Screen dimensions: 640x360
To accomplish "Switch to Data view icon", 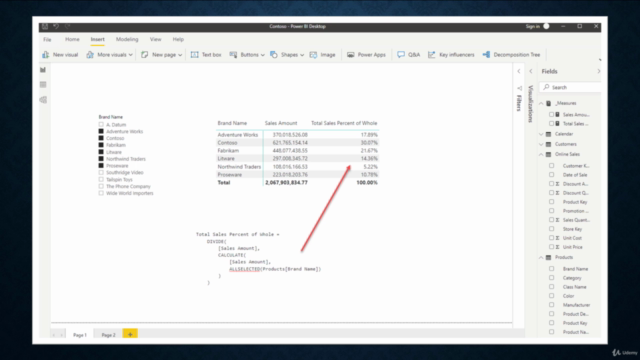I will [43, 84].
